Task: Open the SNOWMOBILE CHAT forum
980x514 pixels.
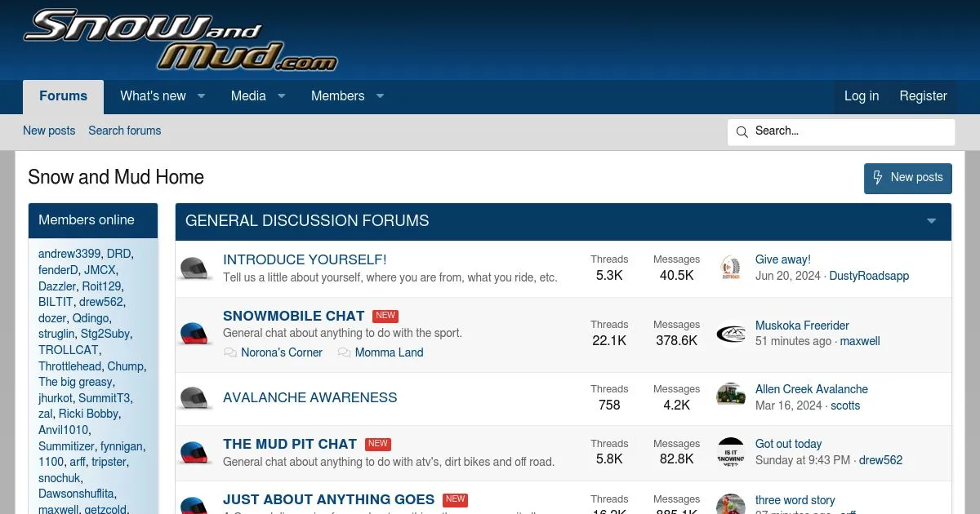Action: tap(294, 316)
